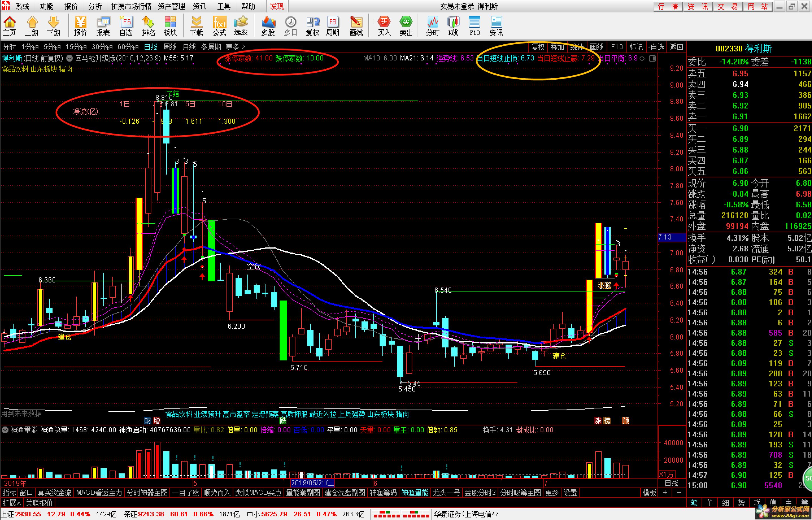Click the 设置 button in indicator bar
The width and height of the screenshot is (812, 520).
tap(570, 493)
